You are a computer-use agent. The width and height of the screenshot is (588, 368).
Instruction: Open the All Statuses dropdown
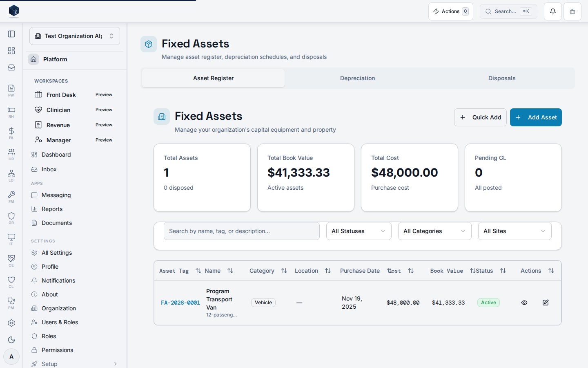[359, 231]
